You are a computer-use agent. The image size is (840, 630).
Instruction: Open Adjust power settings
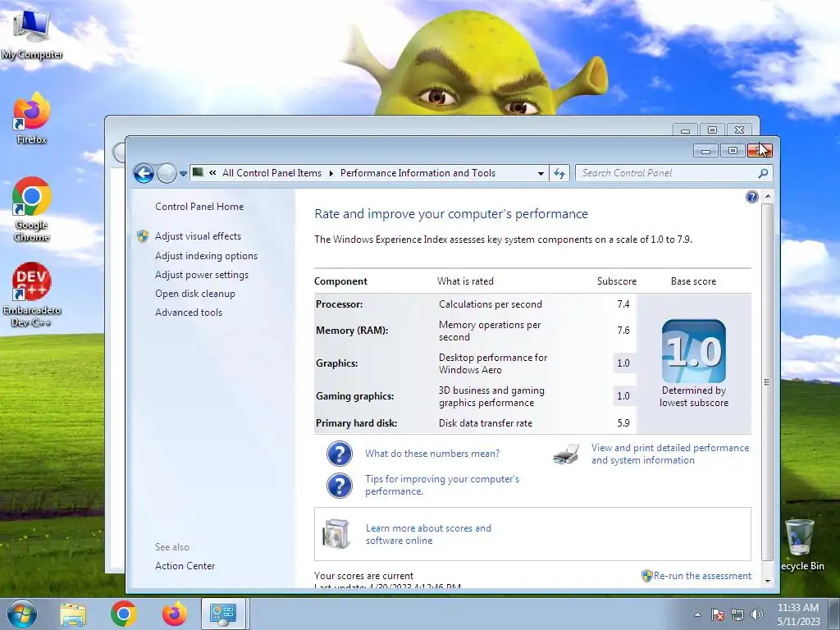click(x=202, y=275)
